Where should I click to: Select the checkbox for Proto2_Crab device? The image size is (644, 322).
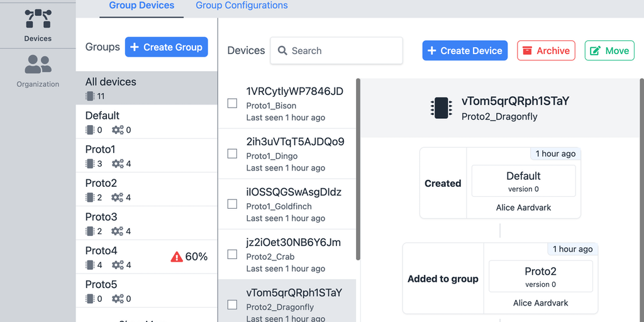coord(232,254)
